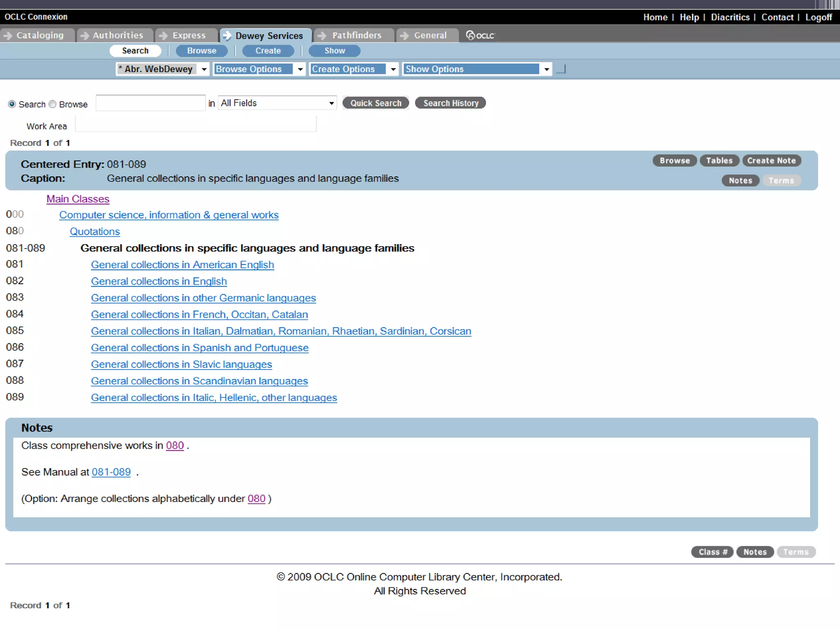This screenshot has width=840, height=630.
Task: Click the Cataloging tab arrow icon
Action: tap(7, 36)
